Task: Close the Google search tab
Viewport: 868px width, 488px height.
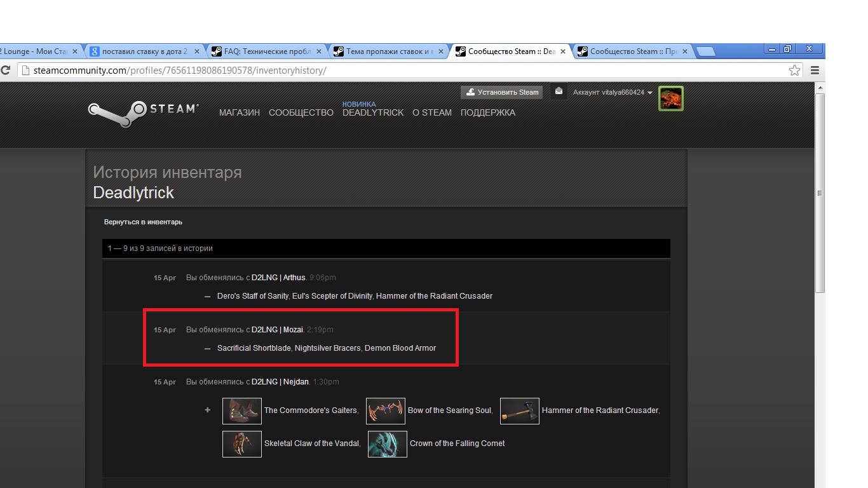Action: (x=196, y=51)
